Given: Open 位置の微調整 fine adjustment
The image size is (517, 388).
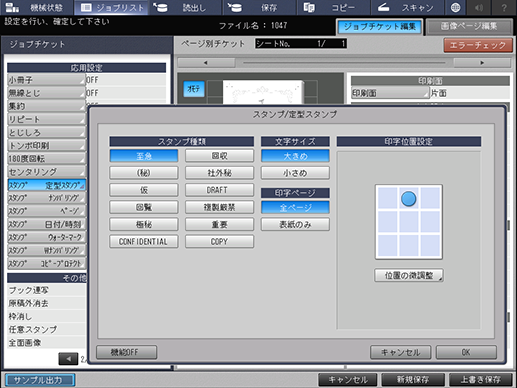Looking at the screenshot, I should point(409,275).
